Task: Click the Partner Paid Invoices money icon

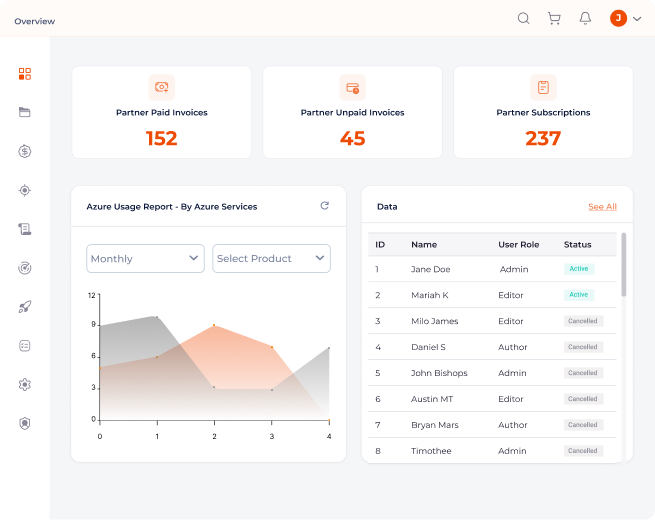Action: pos(162,87)
